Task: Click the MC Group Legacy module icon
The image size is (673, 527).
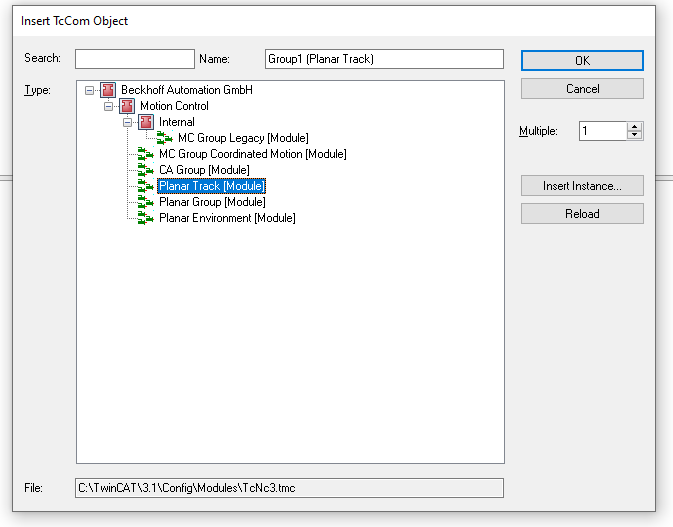Action: coord(164,138)
